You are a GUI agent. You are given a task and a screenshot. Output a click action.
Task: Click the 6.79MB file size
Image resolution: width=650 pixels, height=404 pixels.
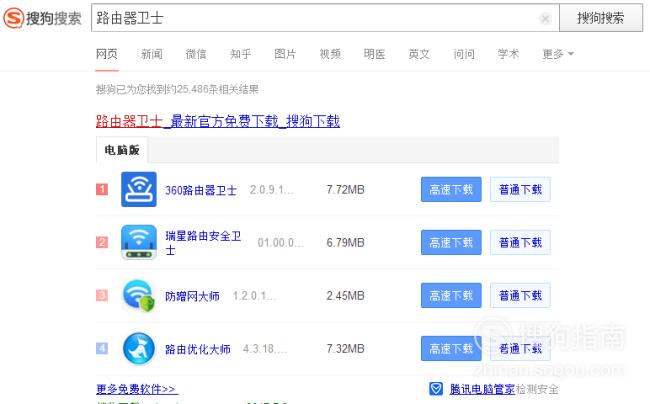tap(345, 243)
